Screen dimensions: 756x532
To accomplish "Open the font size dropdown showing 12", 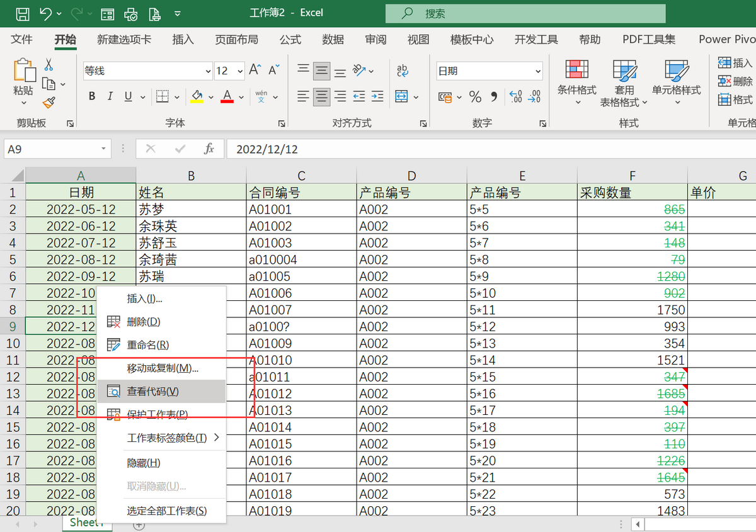I will point(240,71).
